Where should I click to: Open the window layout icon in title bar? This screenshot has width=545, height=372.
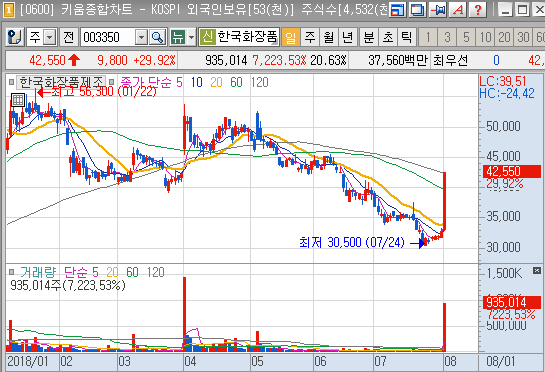[398, 10]
